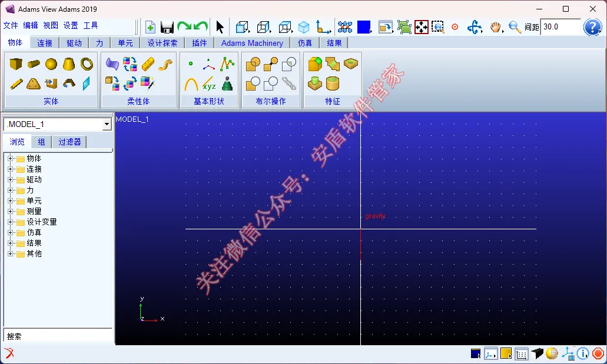
Task: Switch to the 设计探索 ribbon tab
Action: point(162,43)
